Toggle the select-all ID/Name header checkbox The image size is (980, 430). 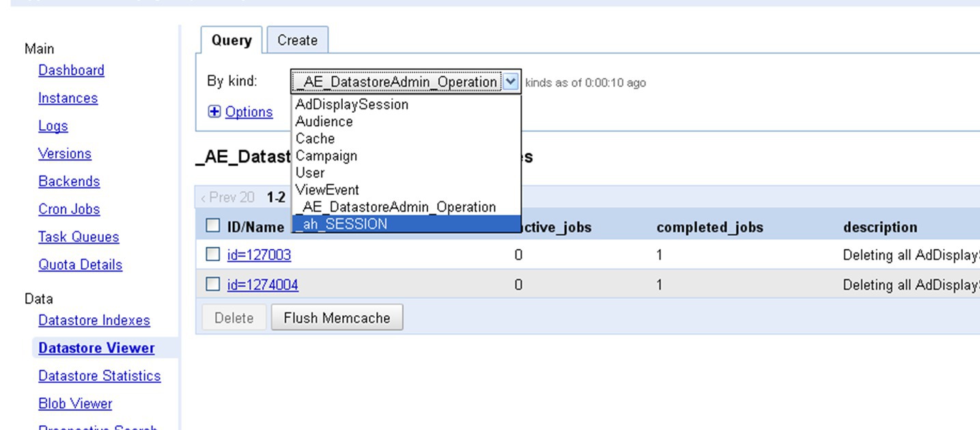pyautogui.click(x=213, y=226)
